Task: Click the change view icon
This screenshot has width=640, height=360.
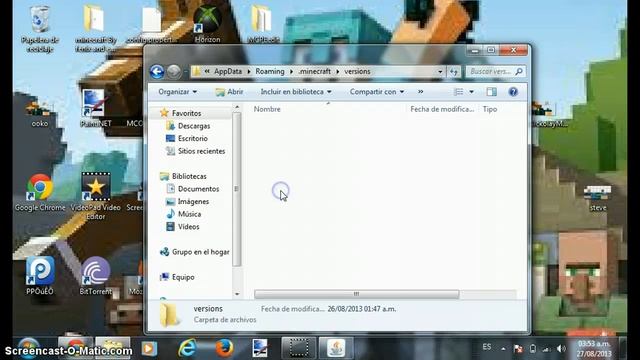Action: point(459,92)
